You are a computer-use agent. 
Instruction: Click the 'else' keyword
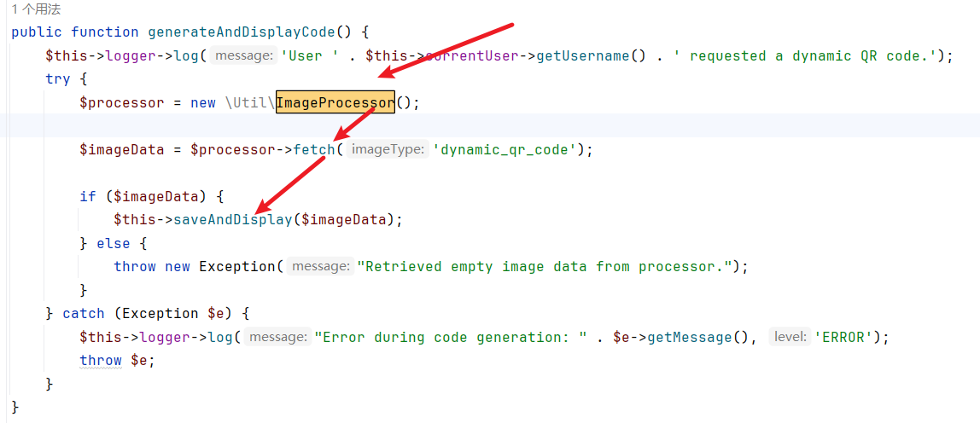pyautogui.click(x=114, y=243)
